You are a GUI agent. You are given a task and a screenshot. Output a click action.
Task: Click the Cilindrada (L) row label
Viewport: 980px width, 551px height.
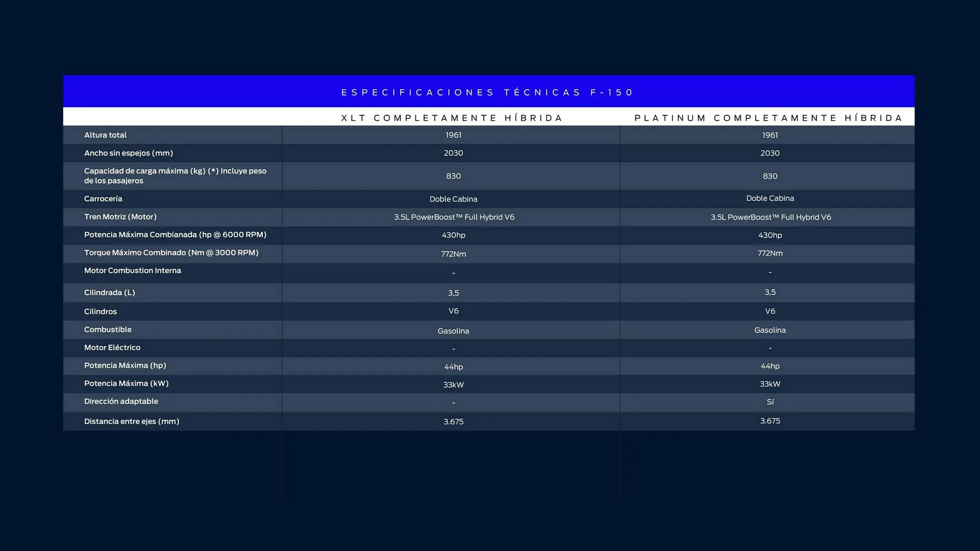pyautogui.click(x=110, y=293)
